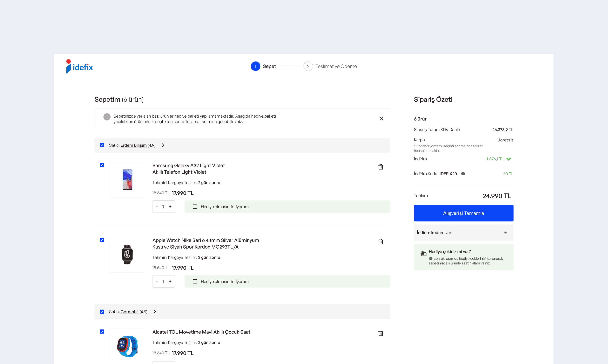608x364 pixels.
Task: Increase Samsung Galaxy A32 quantity
Action: [x=170, y=206]
